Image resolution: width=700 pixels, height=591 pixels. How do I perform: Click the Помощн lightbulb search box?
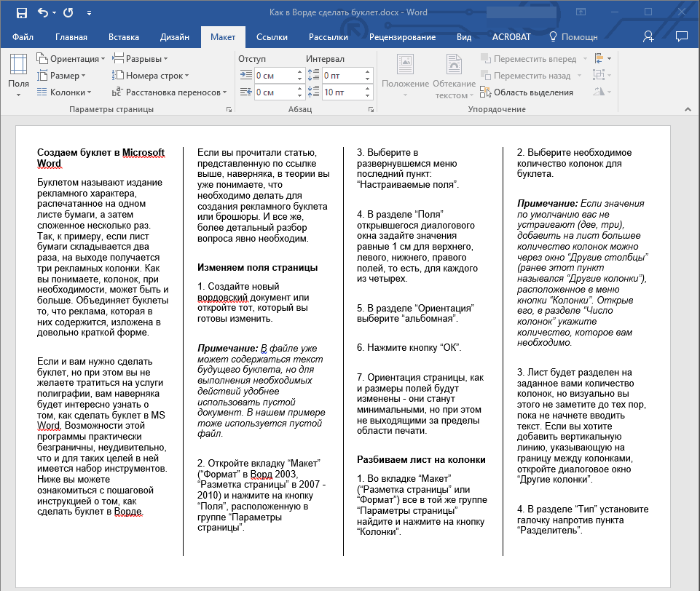[573, 37]
